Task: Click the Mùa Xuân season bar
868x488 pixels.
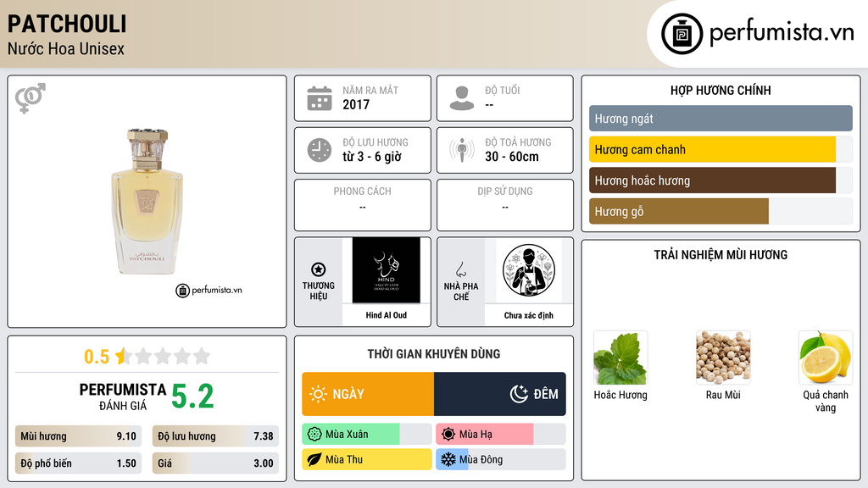Action: point(367,435)
